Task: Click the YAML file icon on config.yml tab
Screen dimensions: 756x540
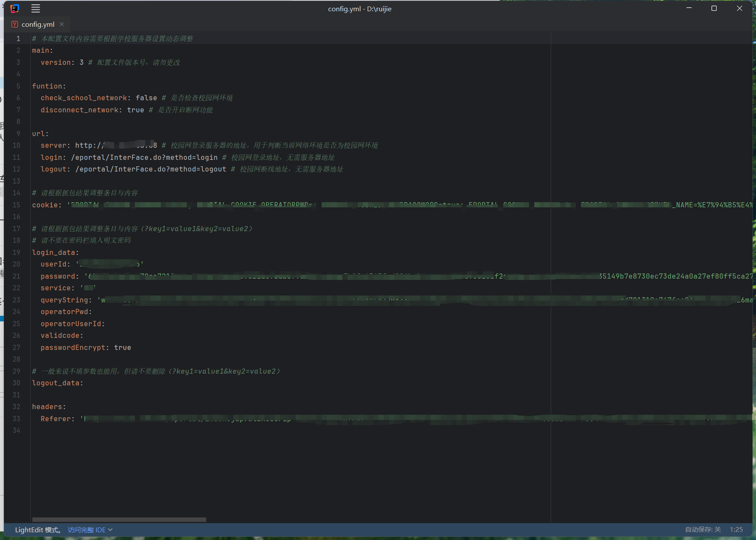Action: tap(15, 24)
